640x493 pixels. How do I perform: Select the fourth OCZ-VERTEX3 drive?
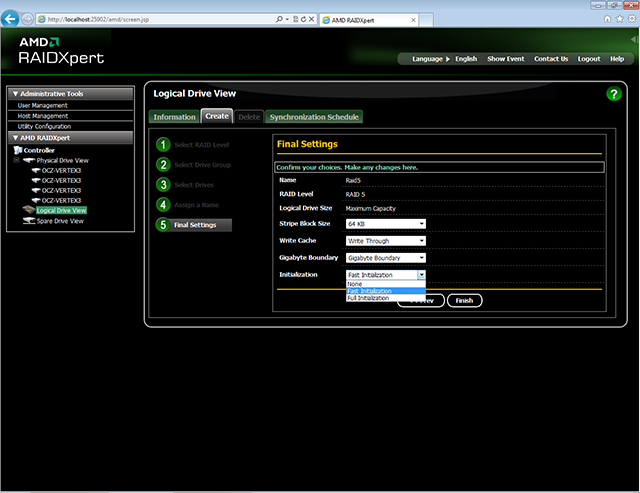61,200
